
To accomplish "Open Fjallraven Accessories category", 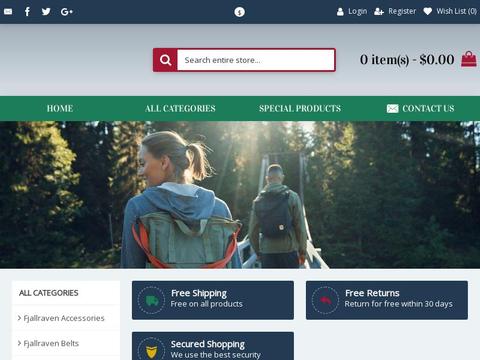I will pyautogui.click(x=64, y=318).
